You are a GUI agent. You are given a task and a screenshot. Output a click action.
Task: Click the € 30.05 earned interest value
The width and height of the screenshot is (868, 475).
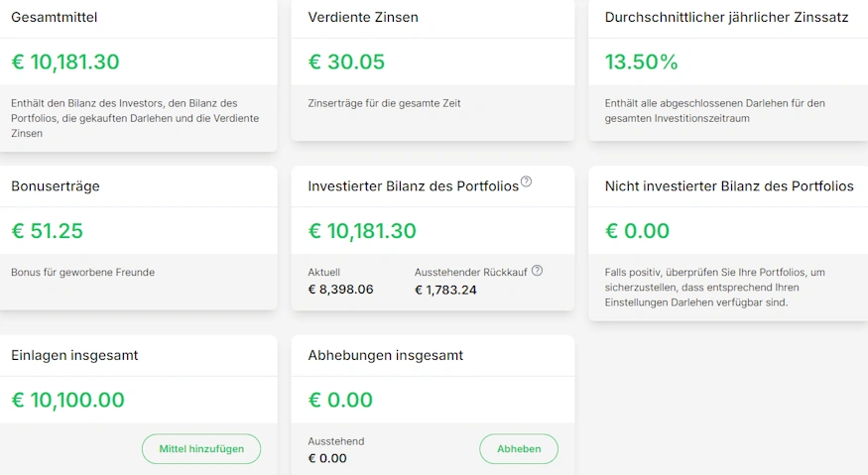pos(346,62)
